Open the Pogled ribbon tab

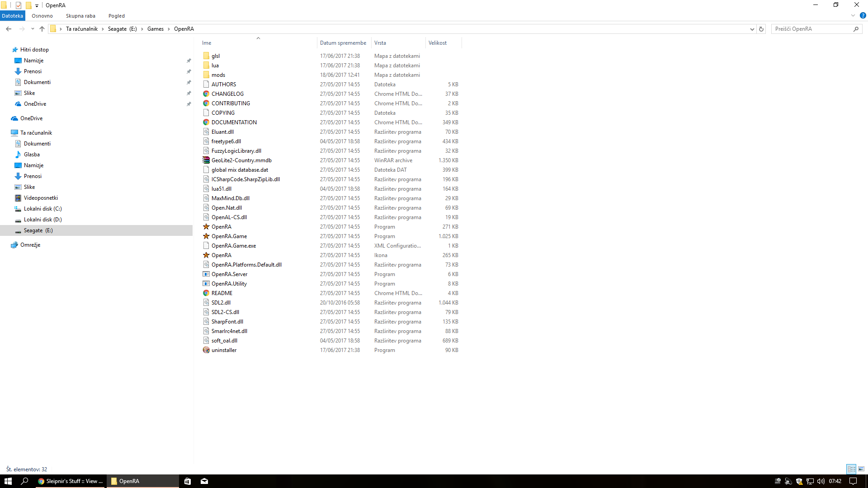point(117,16)
